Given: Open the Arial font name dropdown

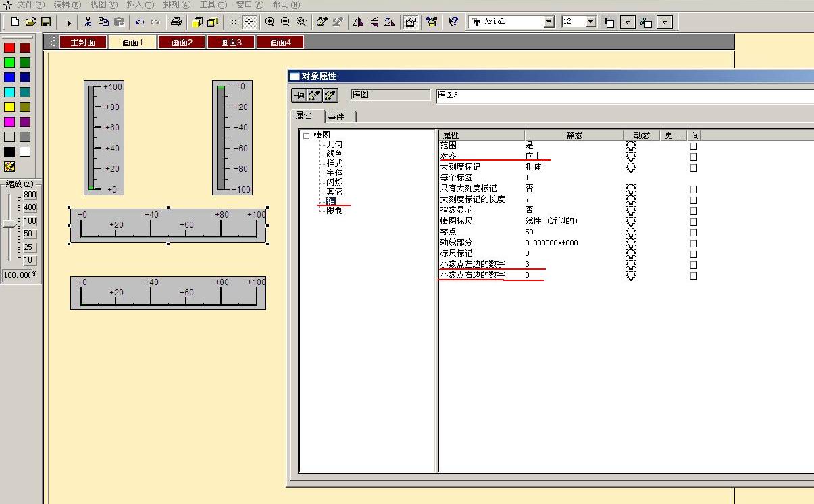Looking at the screenshot, I should (549, 22).
